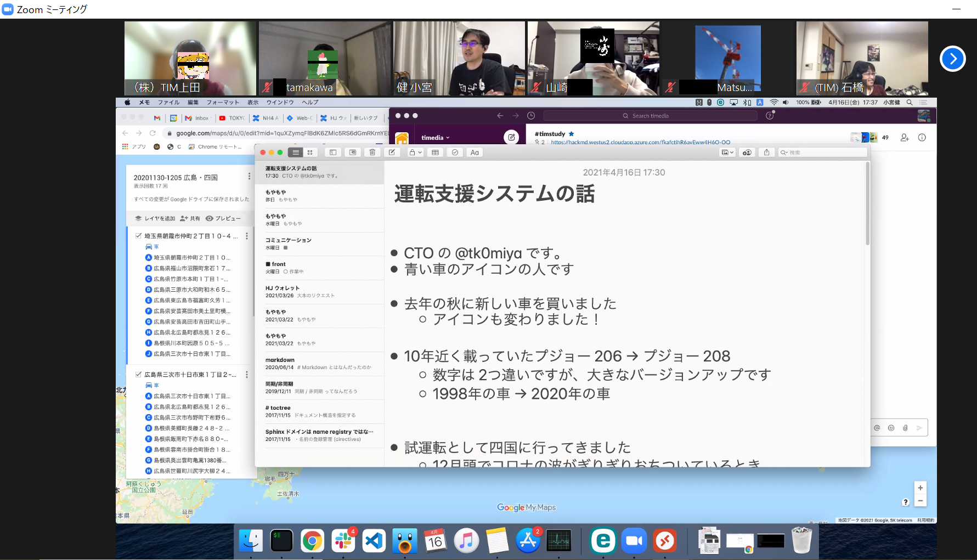The width and height of the screenshot is (977, 560).
Task: Open the 表示 menu
Action: coord(253,103)
